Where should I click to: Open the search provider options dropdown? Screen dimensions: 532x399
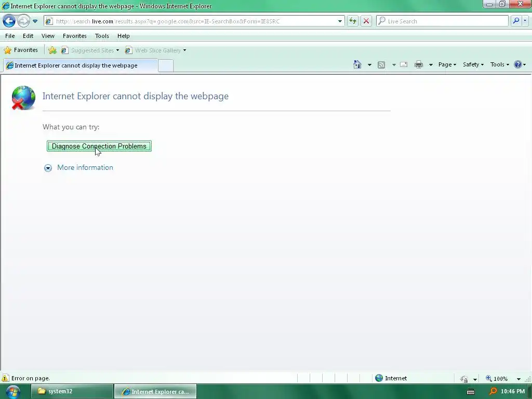coord(525,21)
